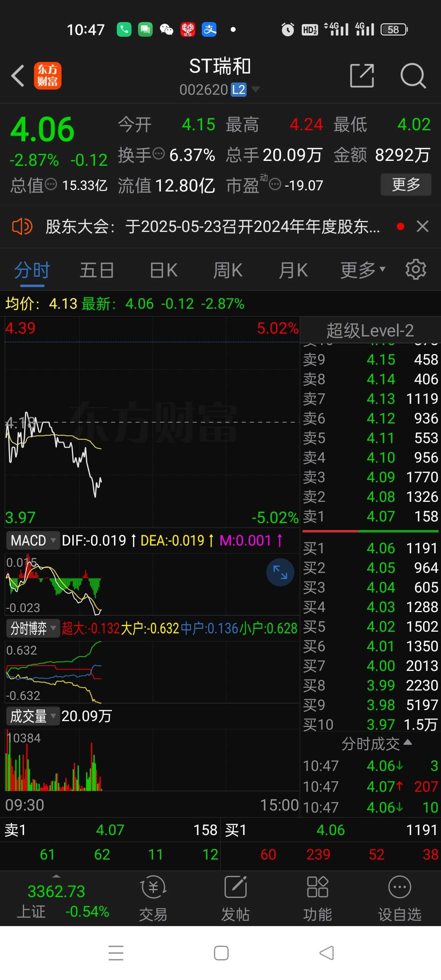The width and height of the screenshot is (441, 980).
Task: Expand the stock code dropdown triangle
Action: coord(256,89)
